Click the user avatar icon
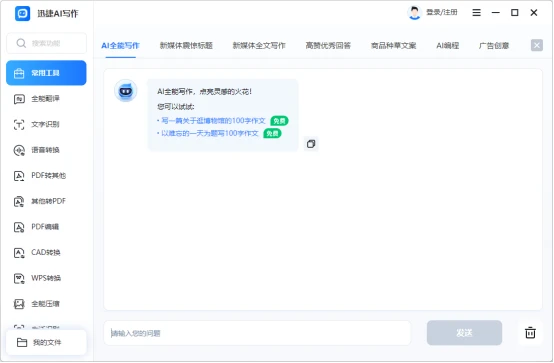Viewport: 554px width, 363px height. [414, 13]
